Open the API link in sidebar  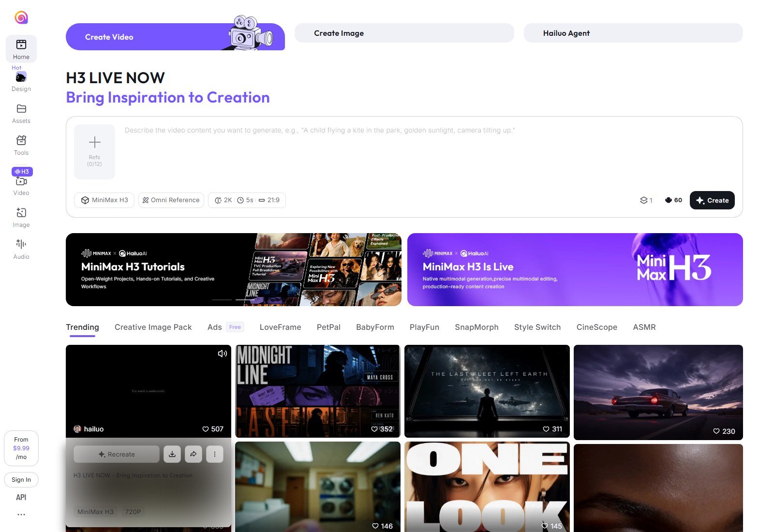pos(21,497)
